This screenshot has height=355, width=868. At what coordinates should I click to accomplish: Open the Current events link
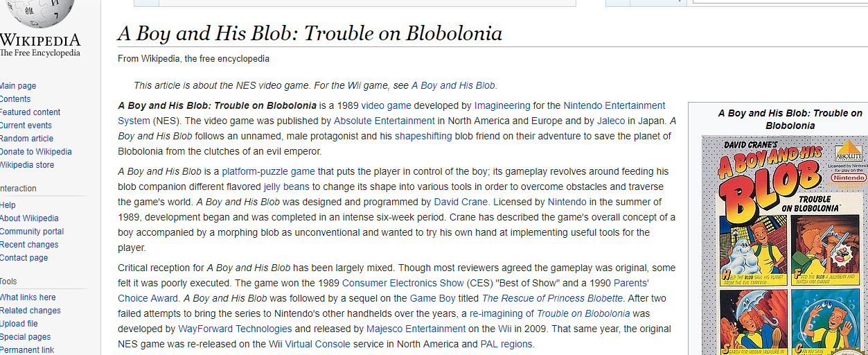(x=26, y=125)
